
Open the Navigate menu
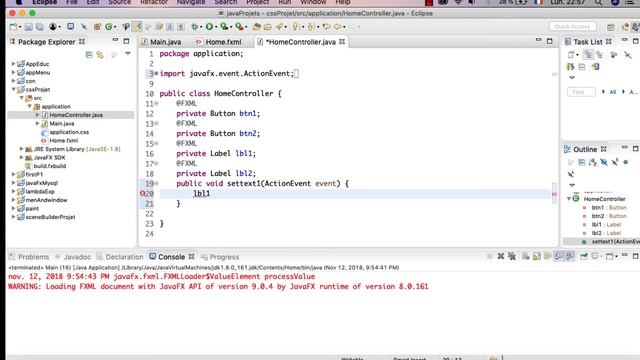coord(191,2)
